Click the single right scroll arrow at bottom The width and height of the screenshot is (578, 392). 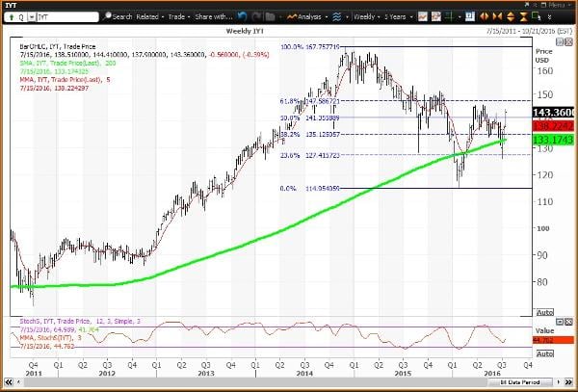(x=559, y=381)
